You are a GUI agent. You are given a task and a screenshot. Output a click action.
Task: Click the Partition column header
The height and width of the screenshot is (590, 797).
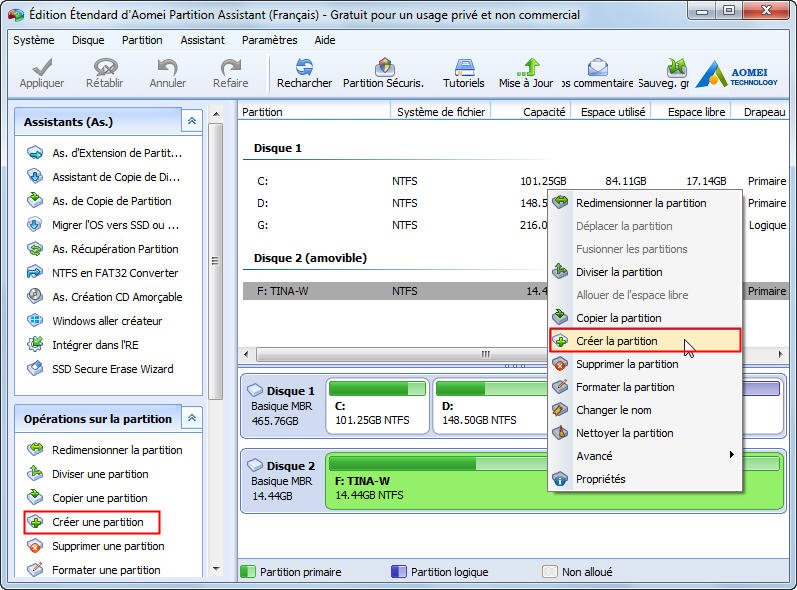[x=314, y=112]
